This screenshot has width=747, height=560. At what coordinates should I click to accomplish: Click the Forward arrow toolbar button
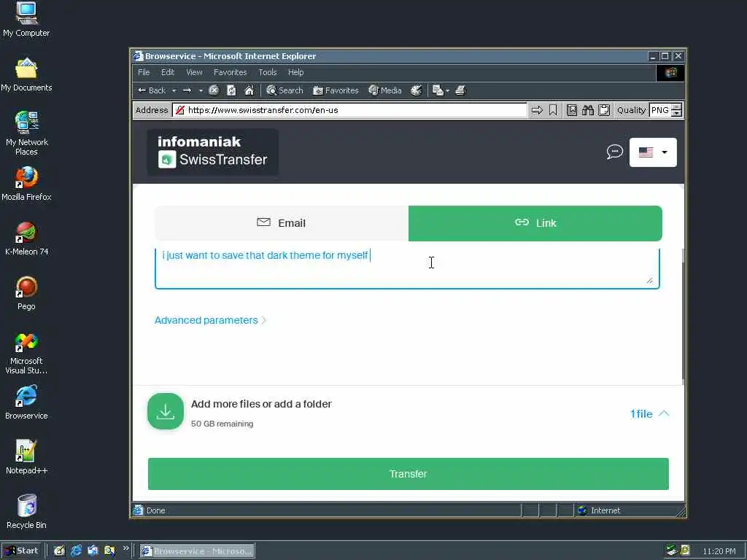click(187, 90)
